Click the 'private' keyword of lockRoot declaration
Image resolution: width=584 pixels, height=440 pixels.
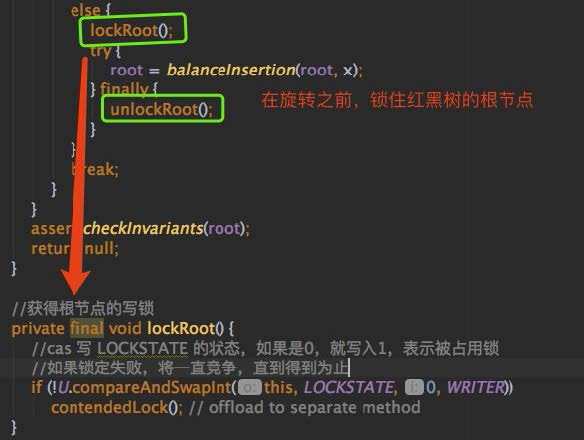(x=38, y=329)
